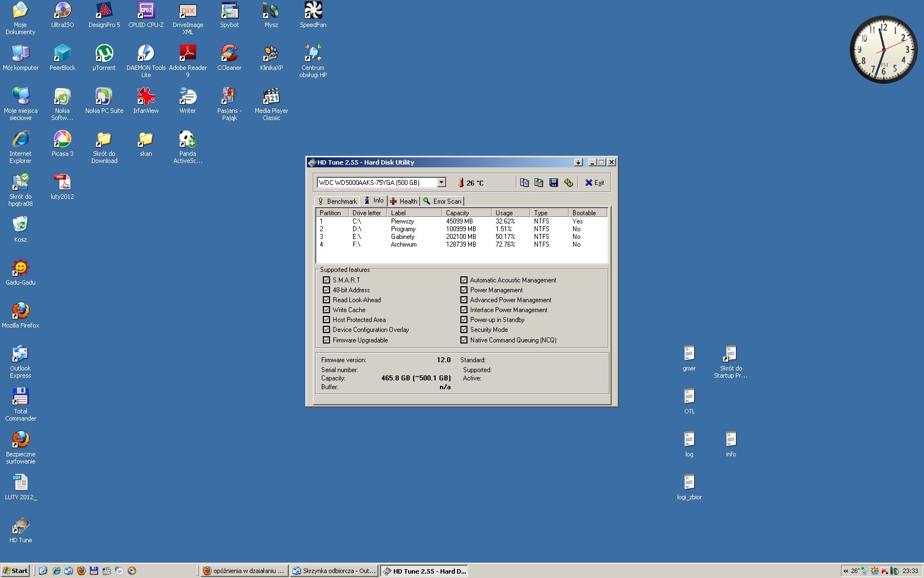924x578 pixels.
Task: Toggle the 48-bit Address checkbox
Action: click(x=326, y=290)
